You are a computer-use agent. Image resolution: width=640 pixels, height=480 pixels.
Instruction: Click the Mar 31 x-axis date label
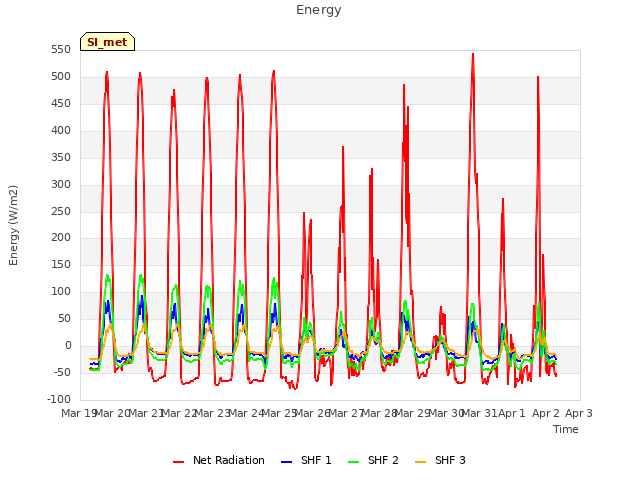[x=479, y=413]
